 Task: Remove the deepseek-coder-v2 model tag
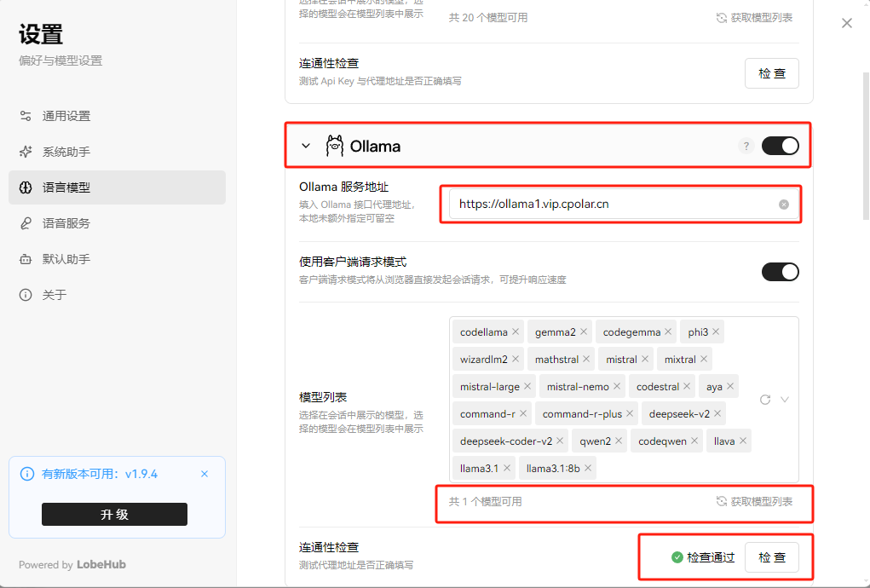[x=560, y=441]
